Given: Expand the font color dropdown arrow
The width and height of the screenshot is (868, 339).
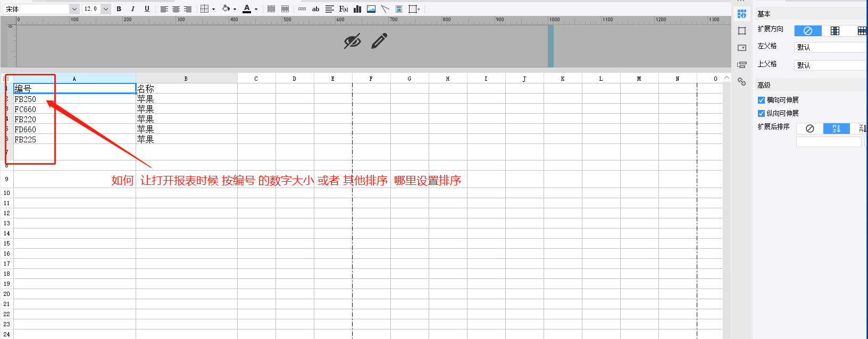Looking at the screenshot, I should point(256,9).
